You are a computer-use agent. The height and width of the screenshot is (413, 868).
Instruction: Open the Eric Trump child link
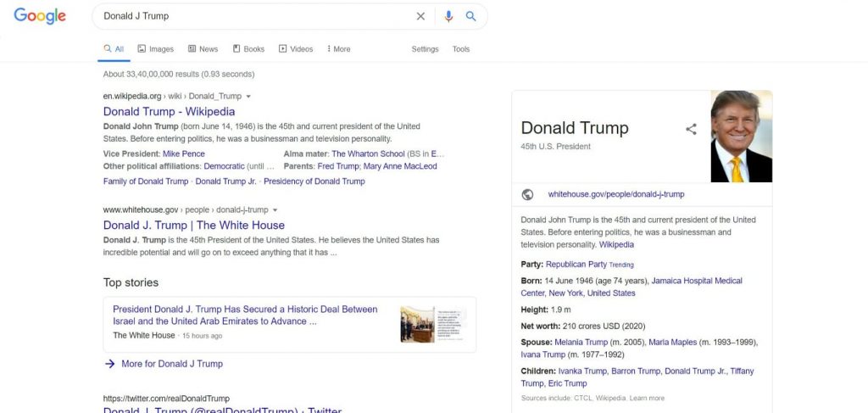[567, 383]
